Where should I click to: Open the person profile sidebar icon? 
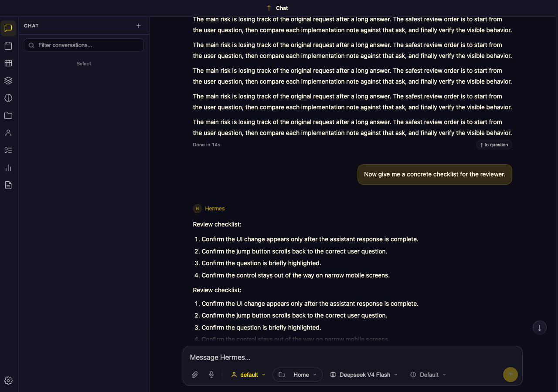point(8,133)
